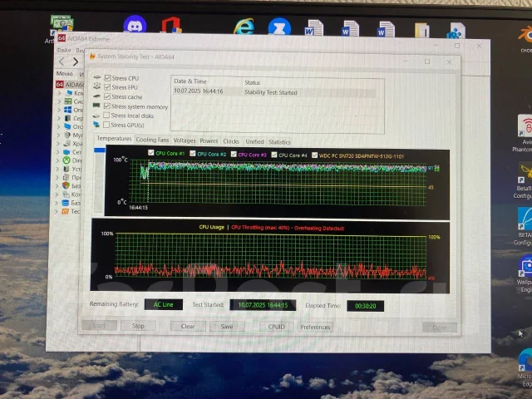Open the Microsoft Office desktop icon
This screenshot has height=399, width=532.
tap(171, 25)
